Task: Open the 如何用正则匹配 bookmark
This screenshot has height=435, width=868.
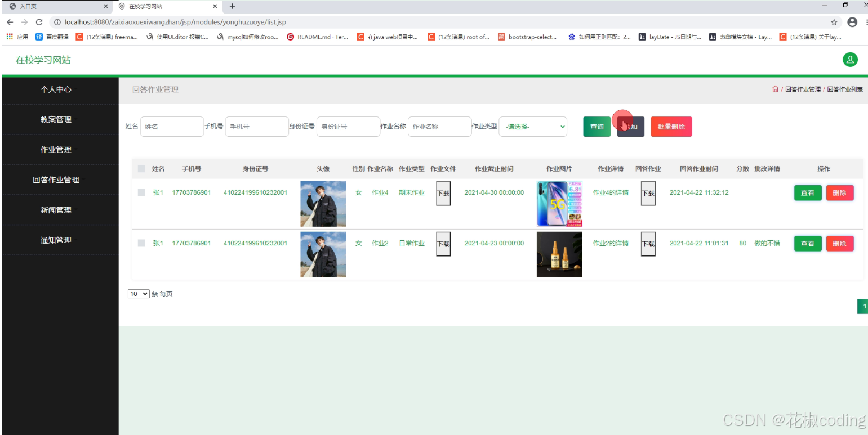Action: click(x=599, y=37)
